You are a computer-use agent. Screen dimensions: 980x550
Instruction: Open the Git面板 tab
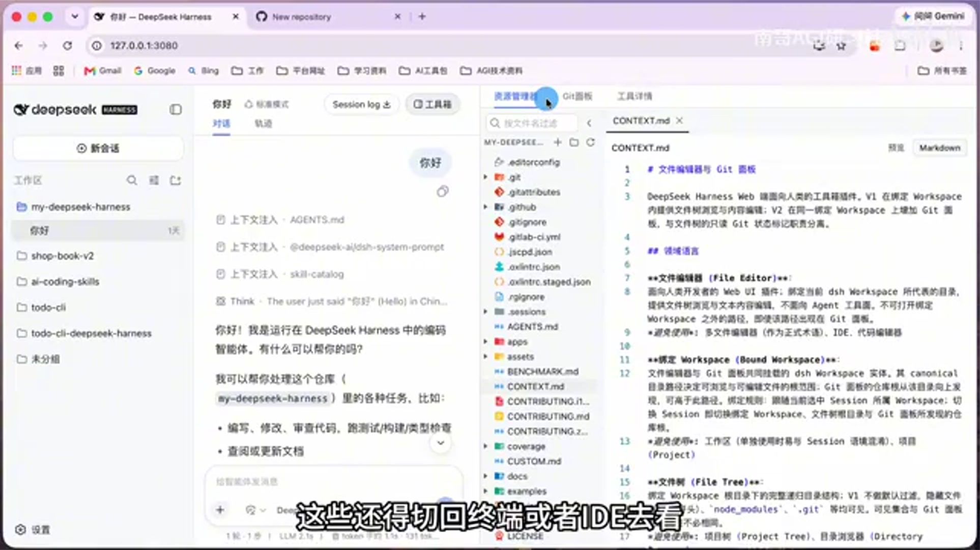[577, 96]
